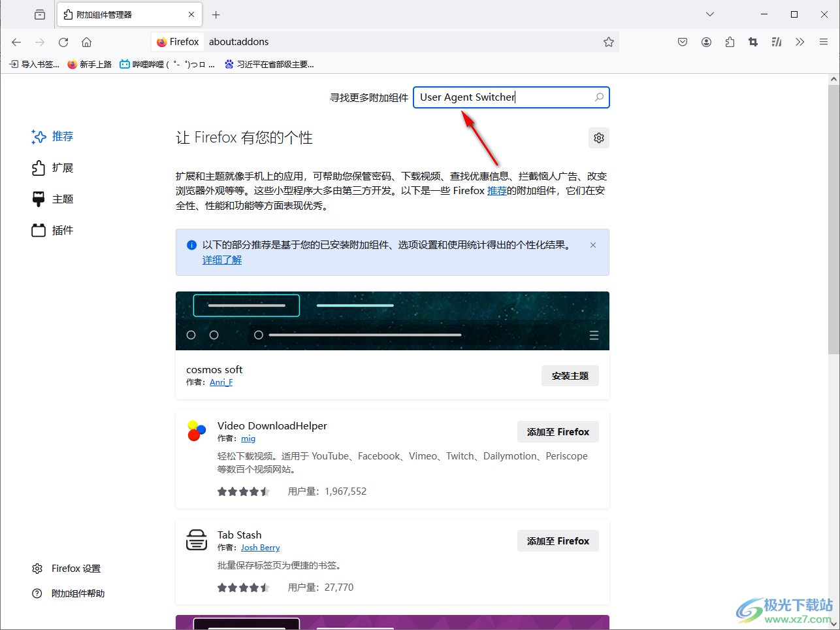This screenshot has height=630, width=840.
Task: Click the Video DownloadHelper colored balls icon
Action: [197, 431]
